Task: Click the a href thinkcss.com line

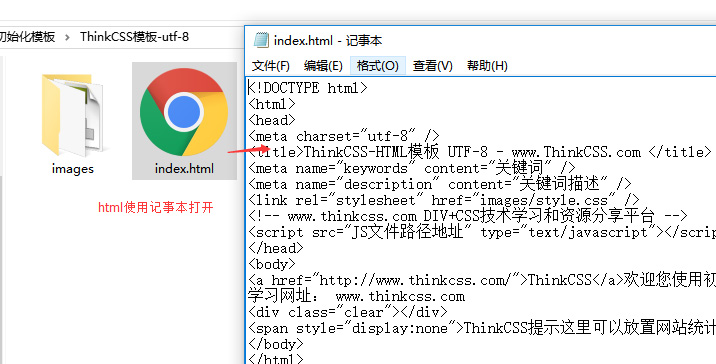Action: pyautogui.click(x=482, y=280)
